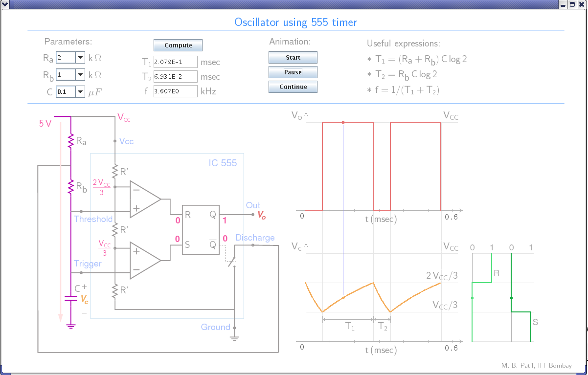
Task: Click the Vo marker on output waveform
Action: coord(343,122)
